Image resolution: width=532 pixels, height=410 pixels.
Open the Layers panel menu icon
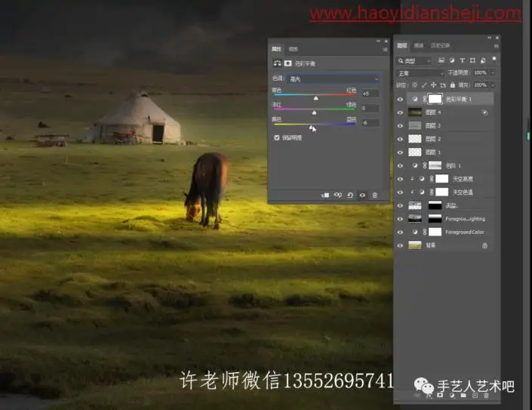click(497, 45)
